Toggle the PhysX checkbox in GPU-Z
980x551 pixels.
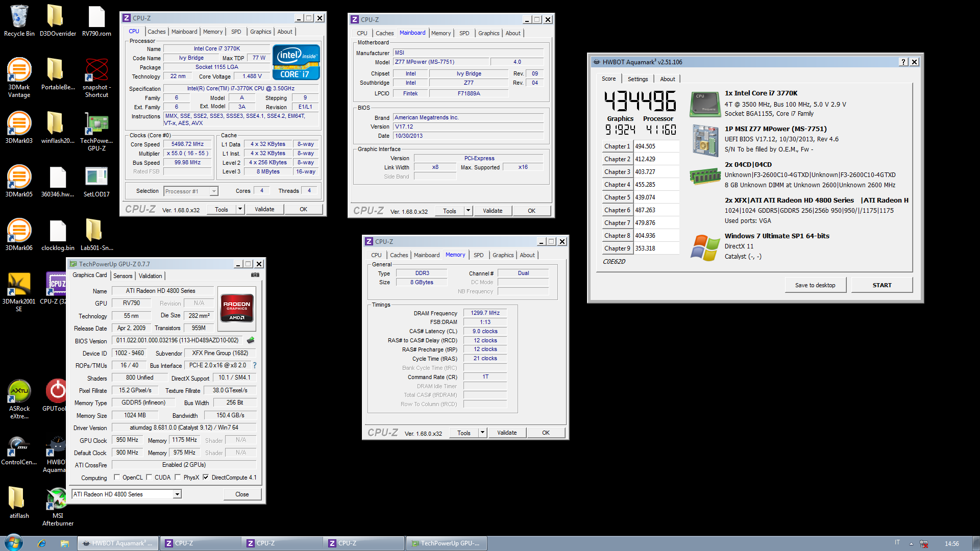coord(178,478)
